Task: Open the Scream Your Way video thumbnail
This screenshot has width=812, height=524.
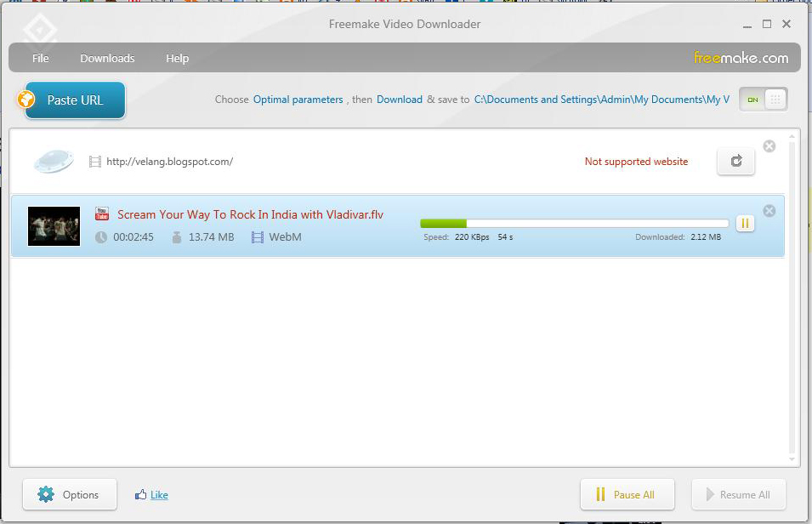Action: [54, 226]
